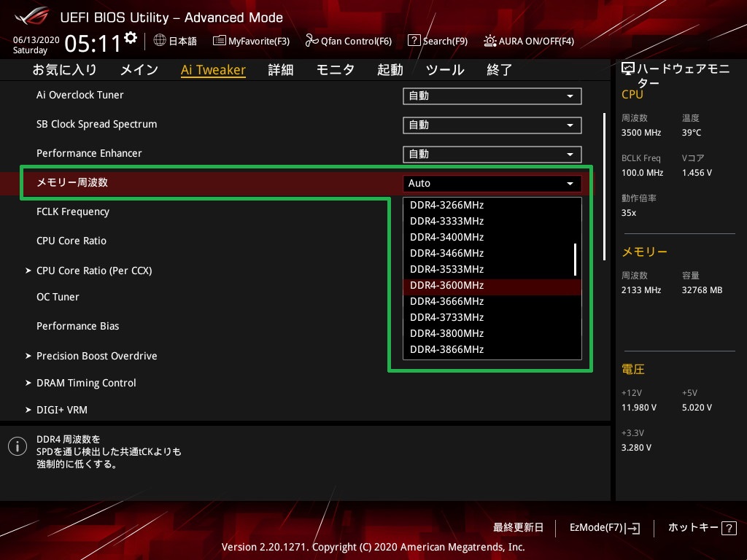Click the globe language icon
This screenshot has width=747, height=560.
click(160, 40)
